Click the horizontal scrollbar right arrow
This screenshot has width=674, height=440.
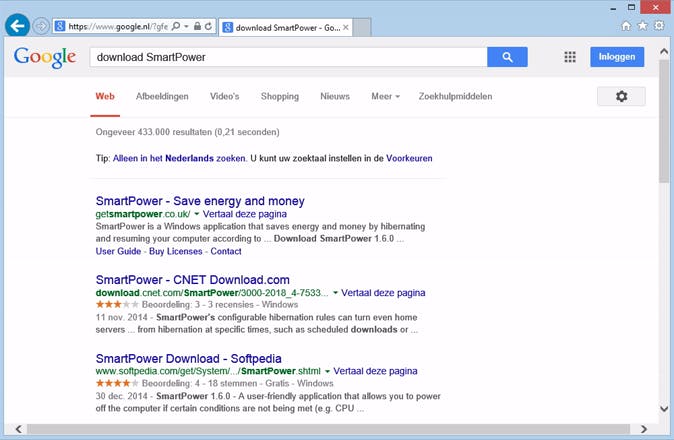643,429
